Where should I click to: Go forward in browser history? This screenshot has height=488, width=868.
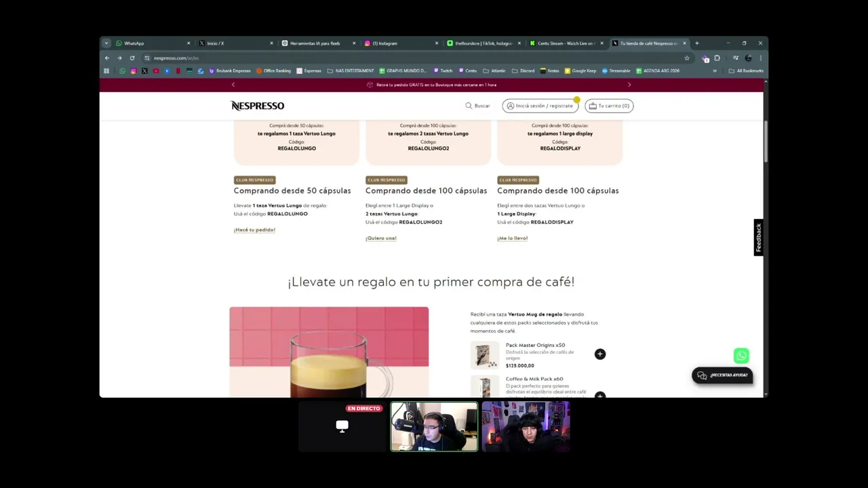pyautogui.click(x=119, y=58)
